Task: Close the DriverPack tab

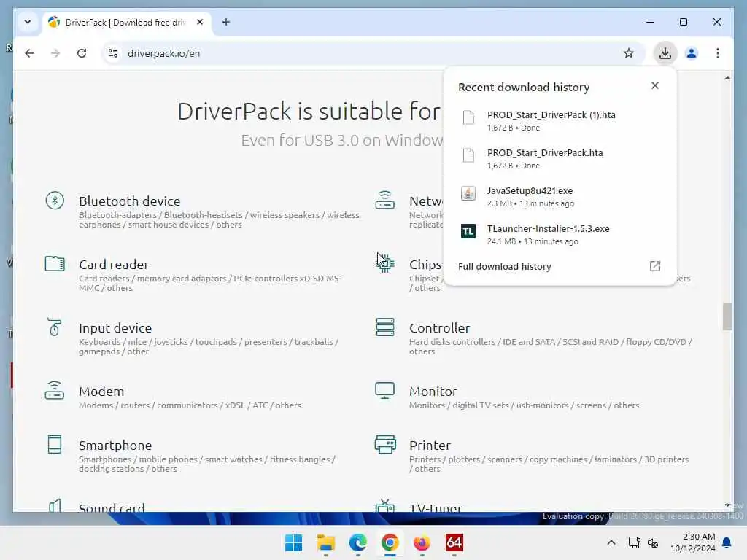Action: [200, 23]
